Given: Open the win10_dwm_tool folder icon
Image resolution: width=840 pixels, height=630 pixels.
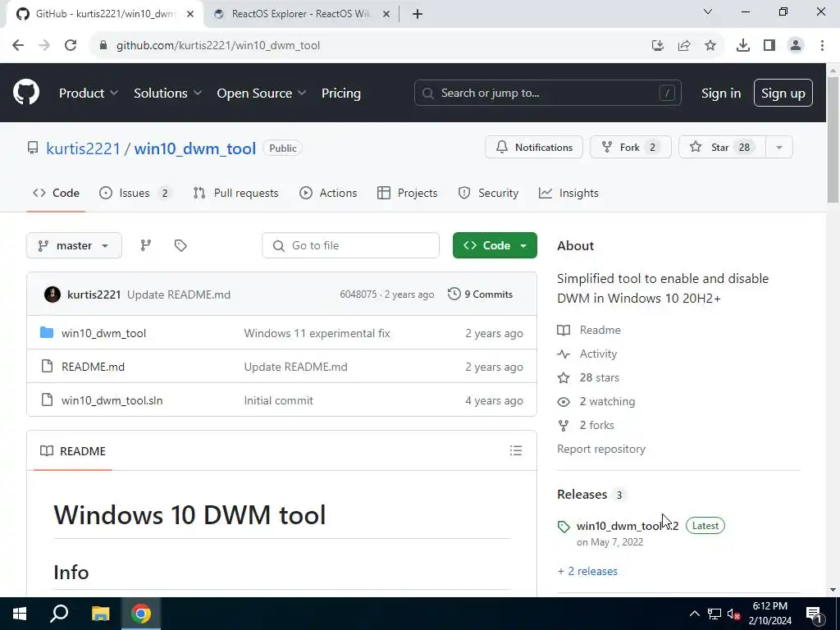Looking at the screenshot, I should click(47, 333).
